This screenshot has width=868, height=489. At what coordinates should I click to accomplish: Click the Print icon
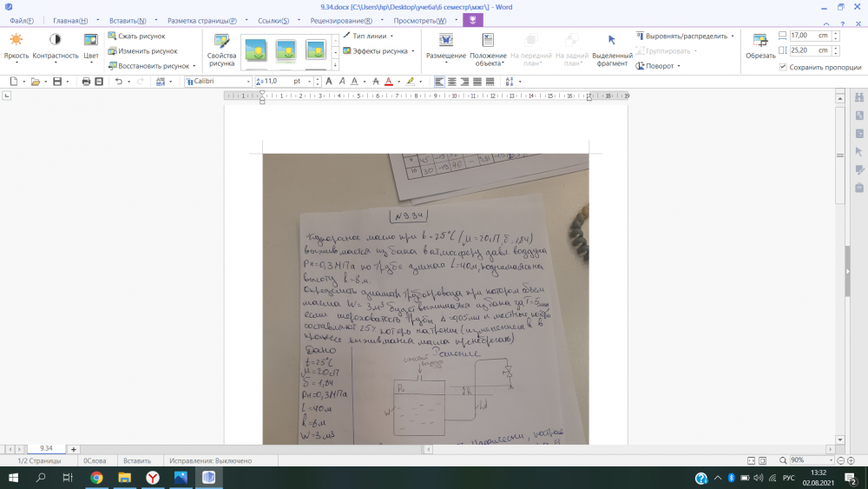click(x=86, y=82)
